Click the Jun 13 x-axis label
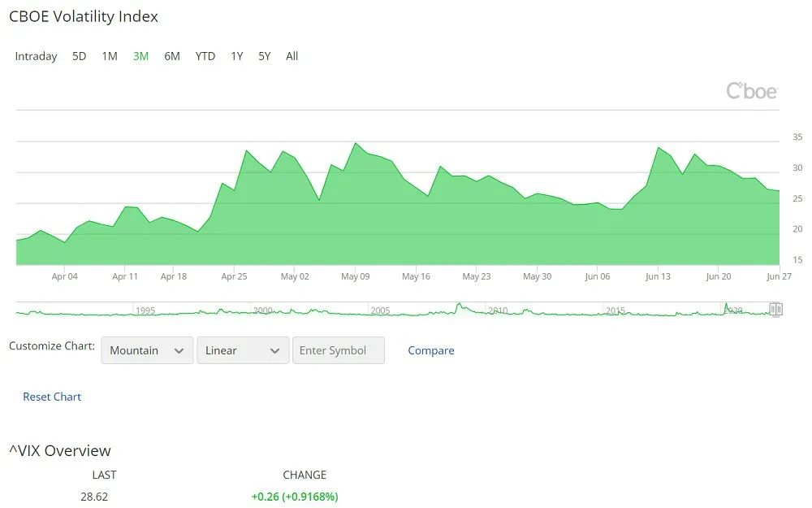 pyautogui.click(x=658, y=276)
